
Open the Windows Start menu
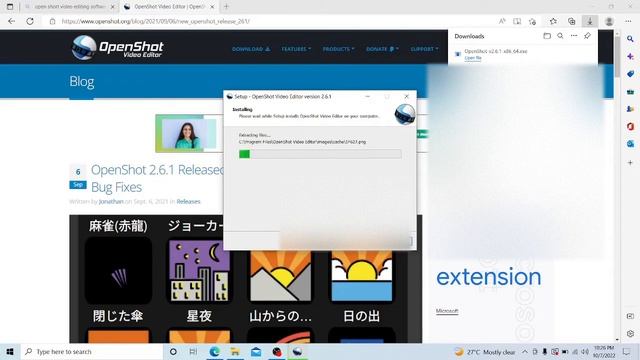10,352
